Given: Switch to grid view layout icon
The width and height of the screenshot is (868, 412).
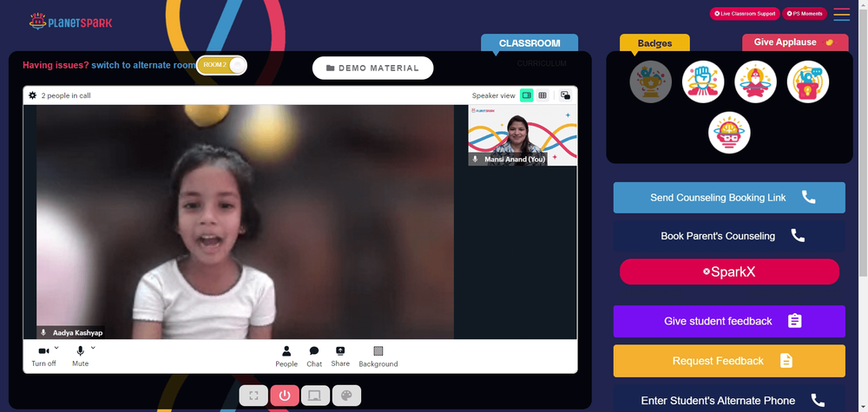Looking at the screenshot, I should [x=542, y=95].
